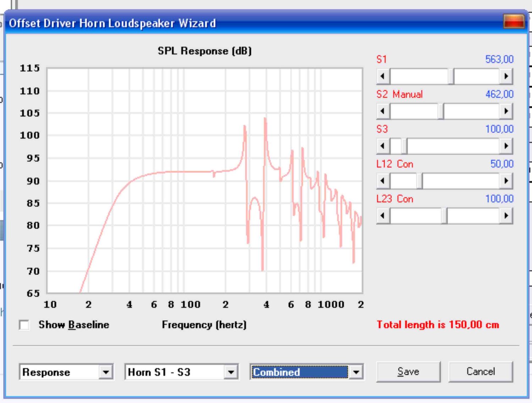The image size is (532, 403).
Task: Click the SPL Response (dB) chart title
Action: [x=205, y=51]
